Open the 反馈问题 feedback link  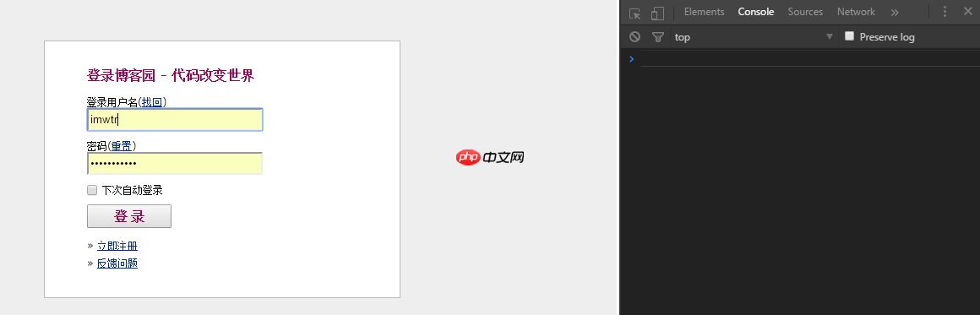[117, 263]
